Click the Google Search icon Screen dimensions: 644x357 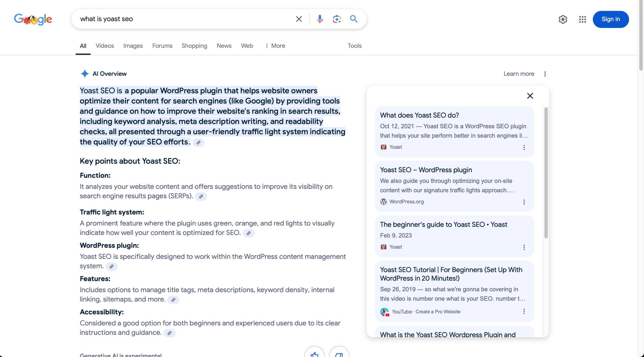pos(354,18)
